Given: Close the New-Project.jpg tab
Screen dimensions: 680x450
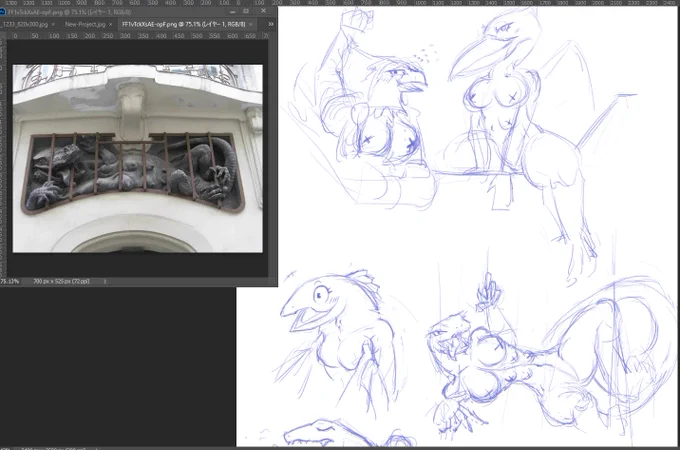Looking at the screenshot, I should click(x=111, y=24).
